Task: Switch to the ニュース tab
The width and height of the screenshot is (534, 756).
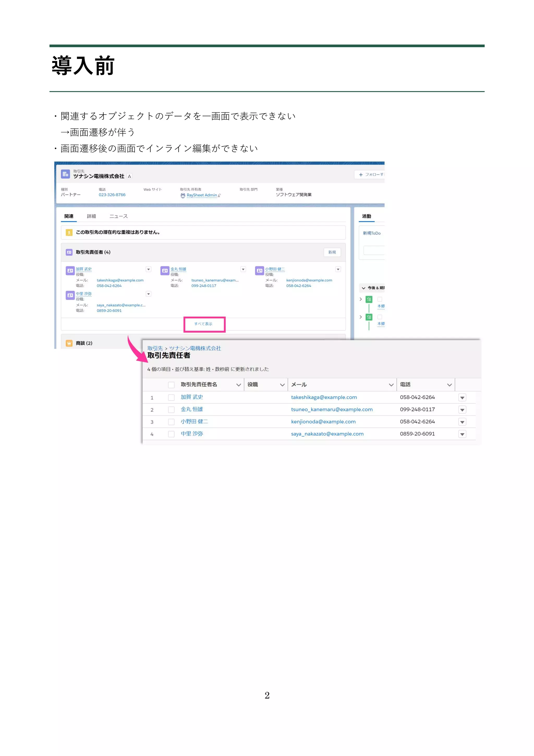Action: click(118, 216)
